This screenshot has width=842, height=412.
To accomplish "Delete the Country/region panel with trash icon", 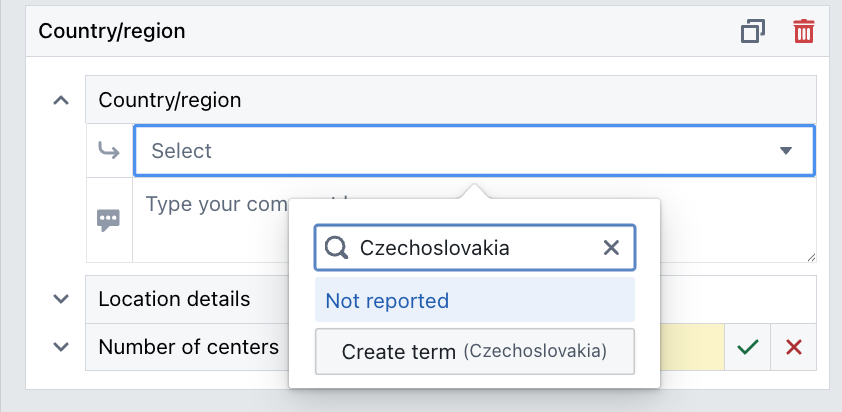I will point(803,31).
